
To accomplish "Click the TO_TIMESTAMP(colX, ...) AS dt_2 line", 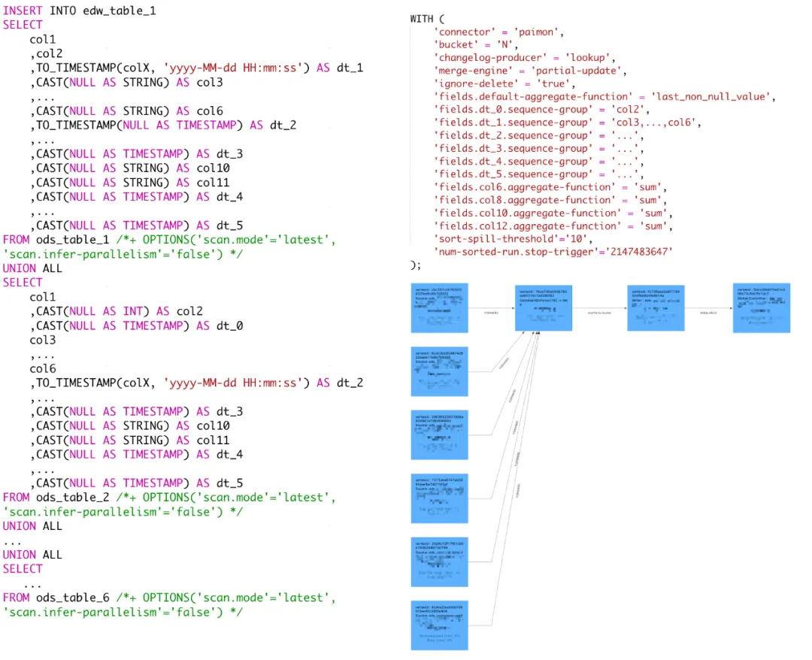I will click(x=196, y=383).
